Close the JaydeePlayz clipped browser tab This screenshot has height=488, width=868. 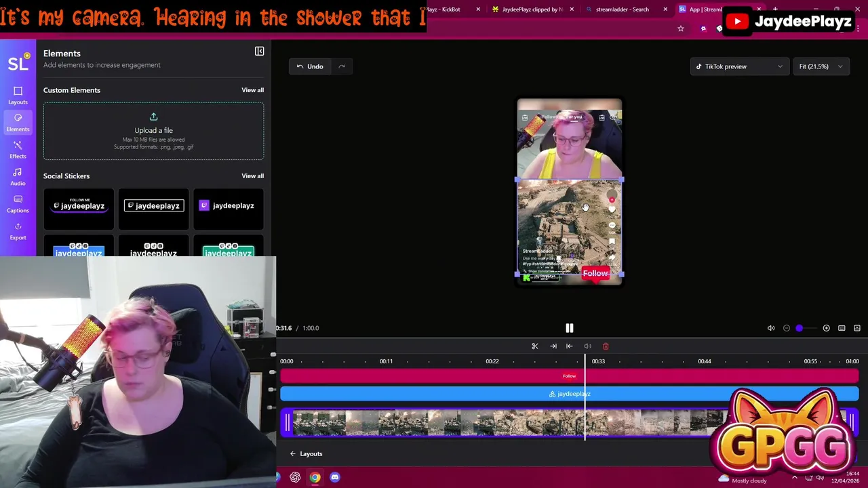[572, 9]
